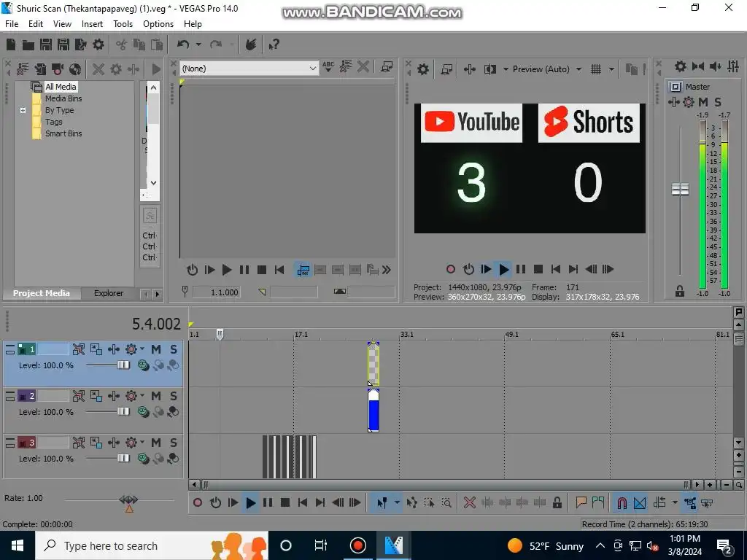This screenshot has height=560, width=747.
Task: Open the Insert menu
Action: tap(92, 24)
